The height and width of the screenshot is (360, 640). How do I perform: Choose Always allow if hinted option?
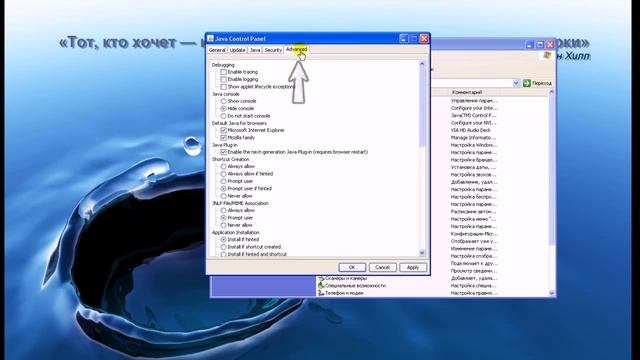coord(223,174)
